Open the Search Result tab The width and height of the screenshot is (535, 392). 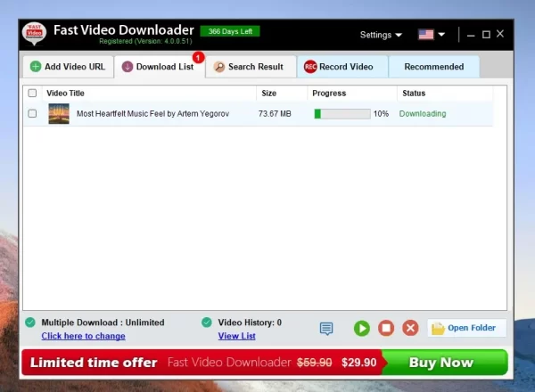[x=251, y=67]
